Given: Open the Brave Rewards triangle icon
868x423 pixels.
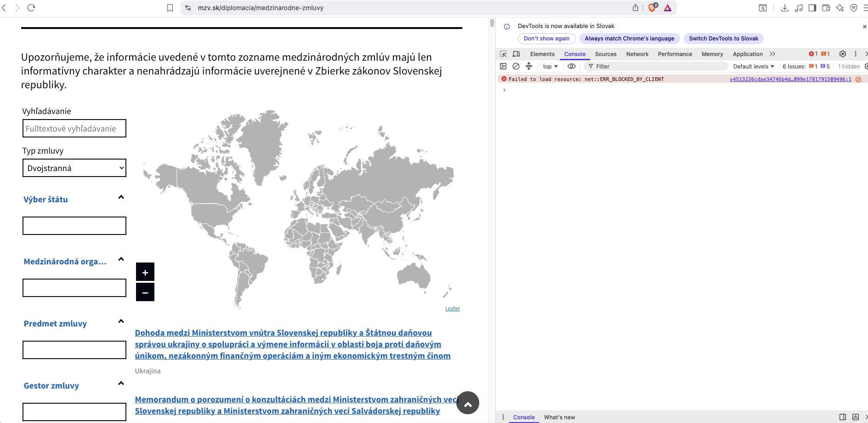Looking at the screenshot, I should (668, 8).
